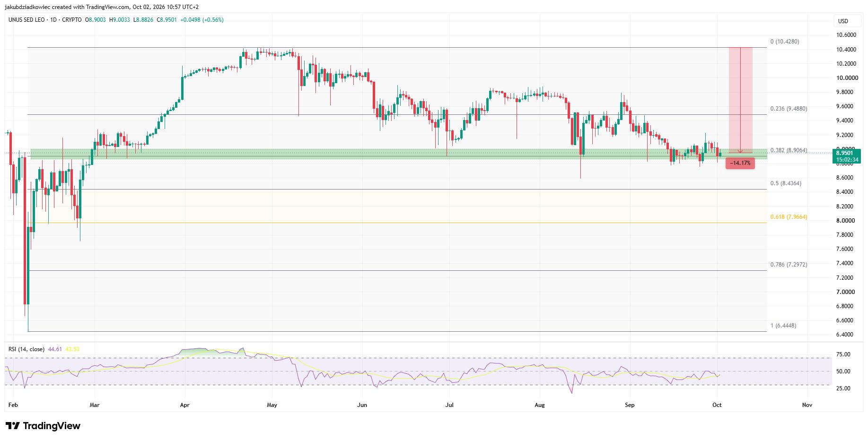This screenshot has height=440, width=868.
Task: Click the Aug label on time axis
Action: [540, 405]
